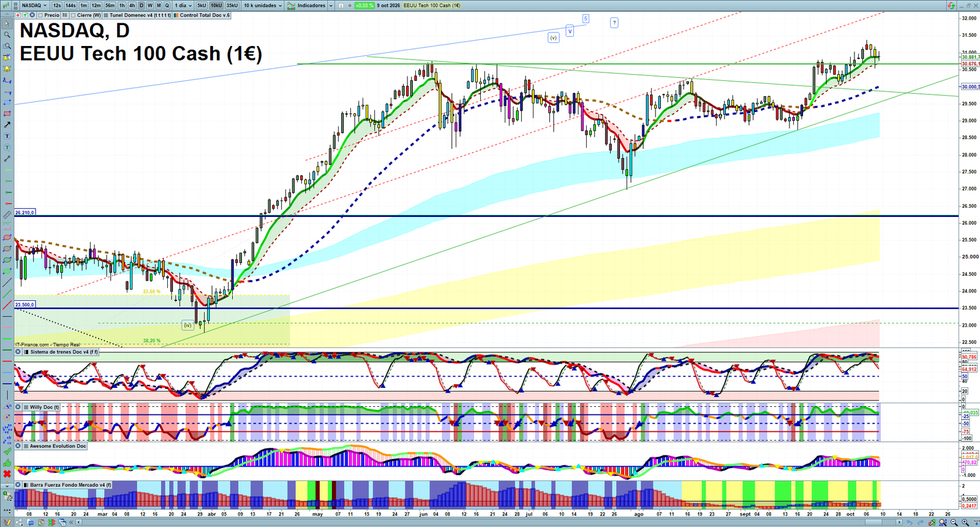The width and height of the screenshot is (980, 527).
Task: Close the Sistema de trenes Doc v4 panel
Action: coord(18,352)
